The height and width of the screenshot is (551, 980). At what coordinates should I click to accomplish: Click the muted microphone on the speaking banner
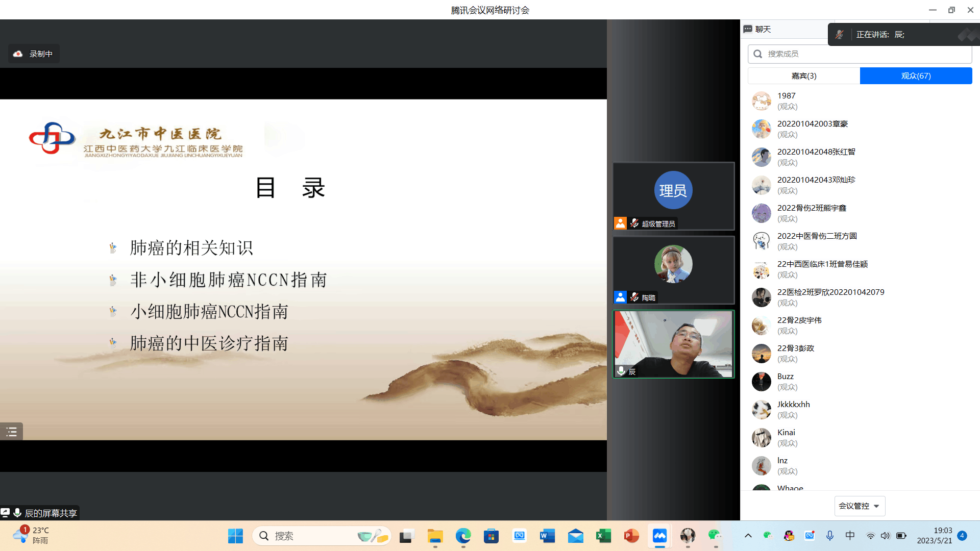click(839, 35)
